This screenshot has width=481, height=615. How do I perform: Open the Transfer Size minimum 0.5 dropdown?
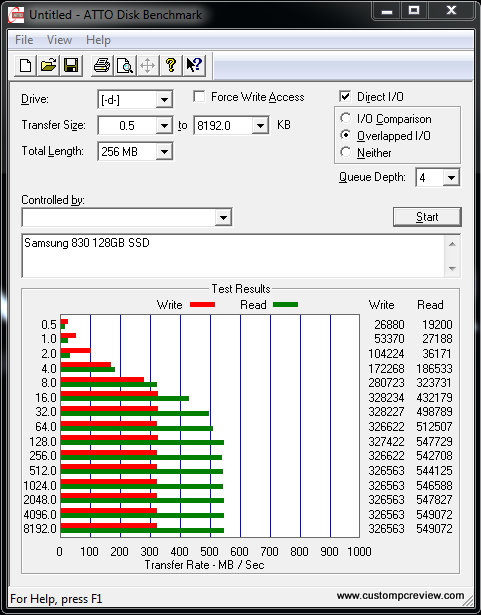pyautogui.click(x=164, y=126)
